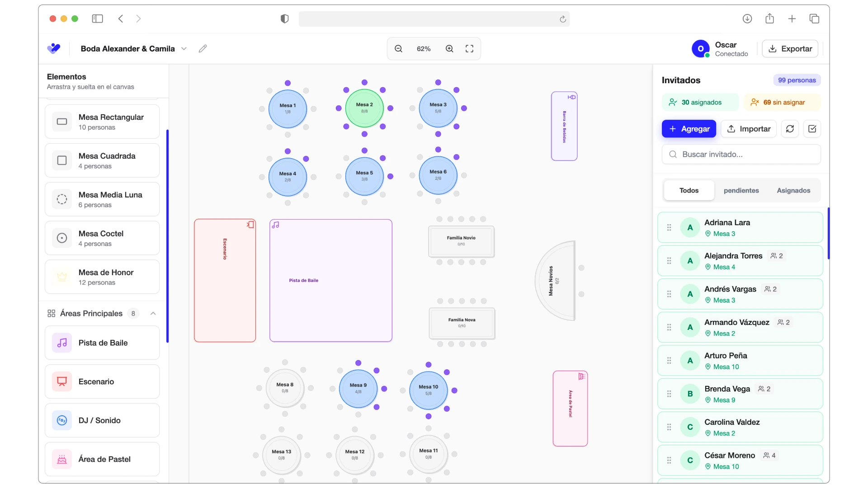Toggle the shield icon in the address bar

point(284,19)
